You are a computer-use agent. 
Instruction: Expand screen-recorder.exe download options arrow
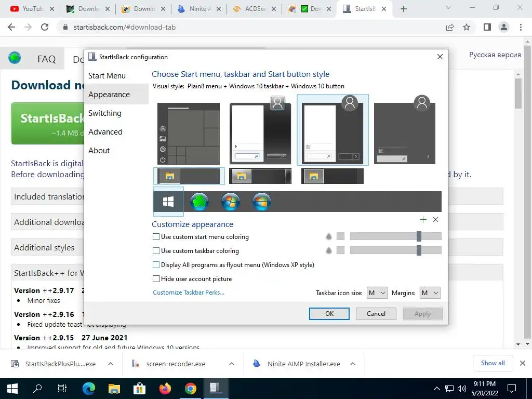point(232,364)
